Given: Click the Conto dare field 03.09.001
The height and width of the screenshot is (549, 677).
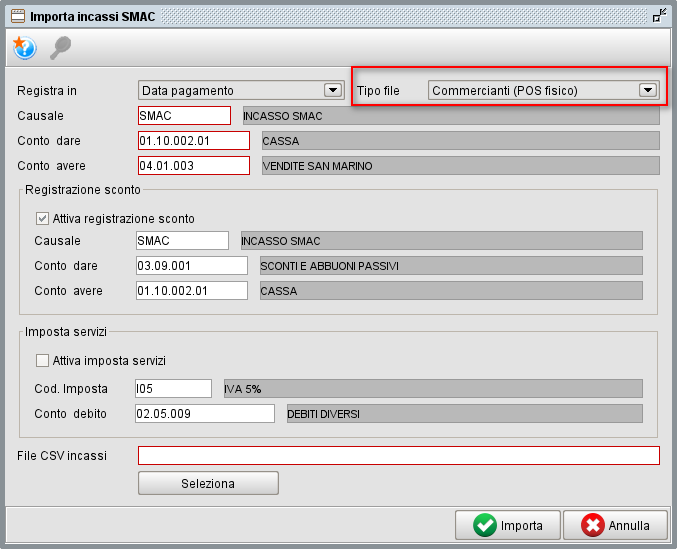Looking at the screenshot, I should 192,265.
